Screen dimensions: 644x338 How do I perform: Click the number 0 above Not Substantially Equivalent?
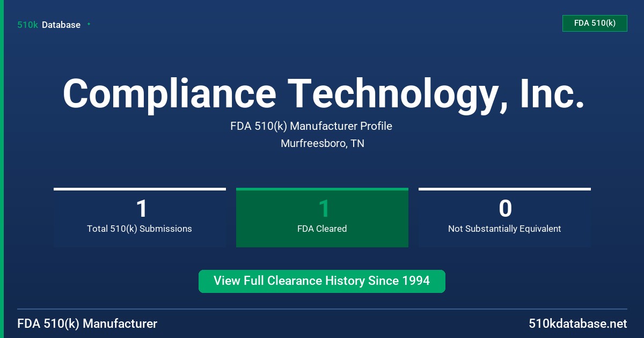pyautogui.click(x=505, y=209)
